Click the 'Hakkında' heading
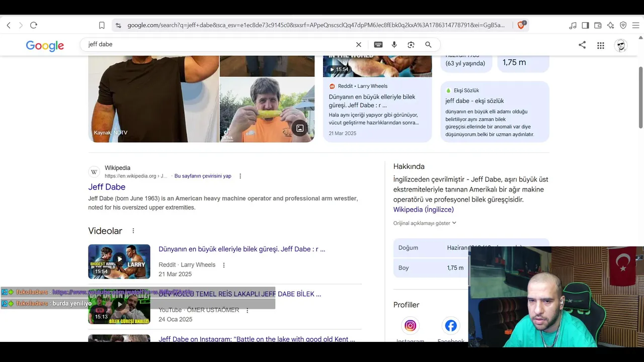644x362 pixels. (409, 166)
